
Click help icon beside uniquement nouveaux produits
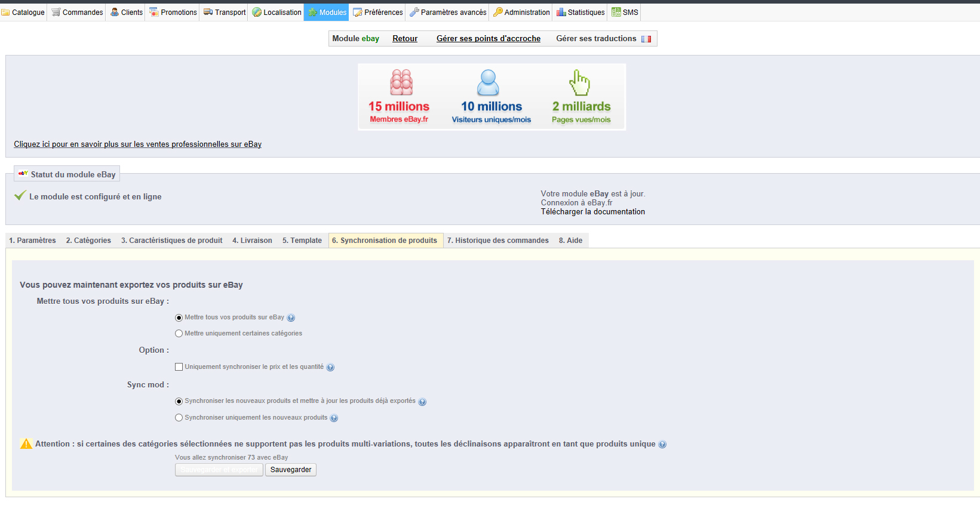(334, 418)
